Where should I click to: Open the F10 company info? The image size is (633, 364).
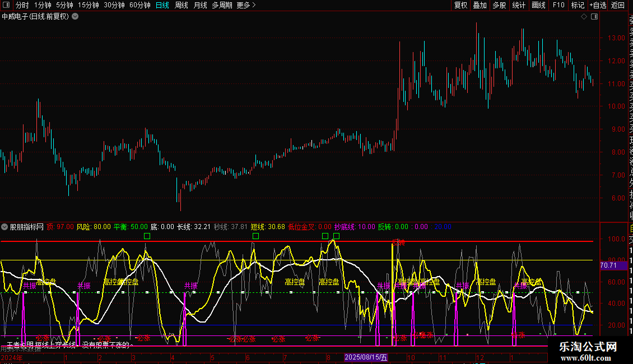(558, 5)
